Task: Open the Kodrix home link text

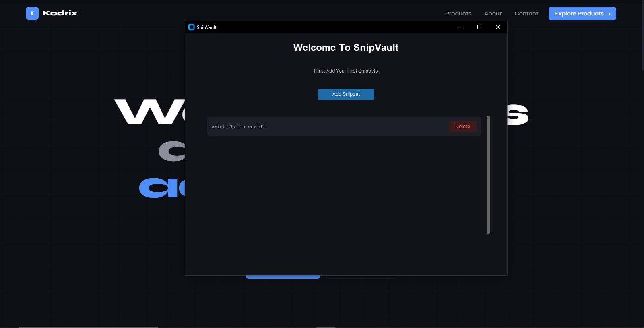Action: 60,13
